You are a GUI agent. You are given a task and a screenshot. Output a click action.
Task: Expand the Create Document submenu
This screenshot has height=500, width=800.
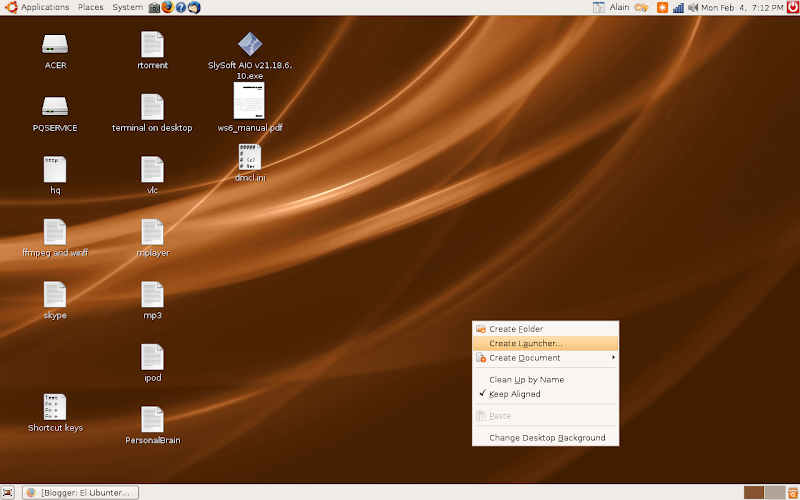pyautogui.click(x=546, y=358)
